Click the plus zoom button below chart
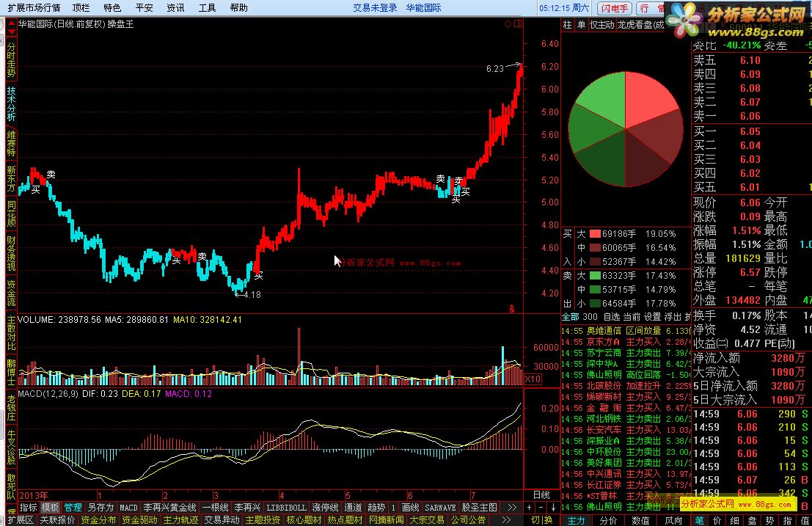This screenshot has height=526, width=812. [529, 508]
